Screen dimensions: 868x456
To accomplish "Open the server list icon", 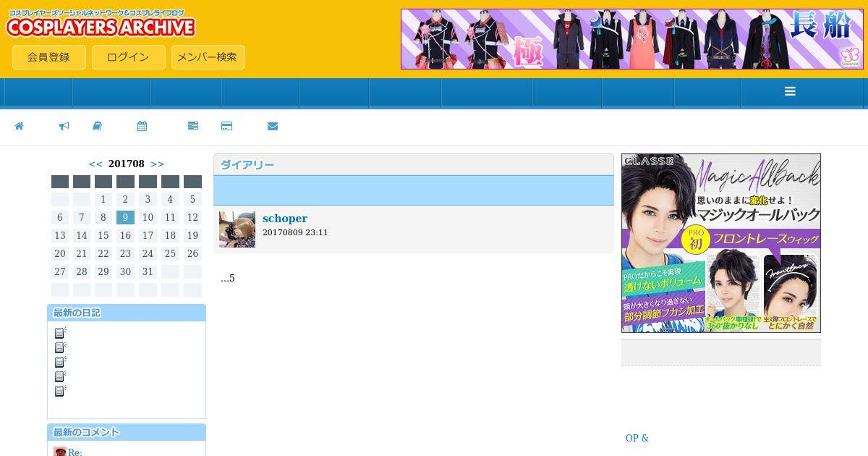I will coord(193,126).
